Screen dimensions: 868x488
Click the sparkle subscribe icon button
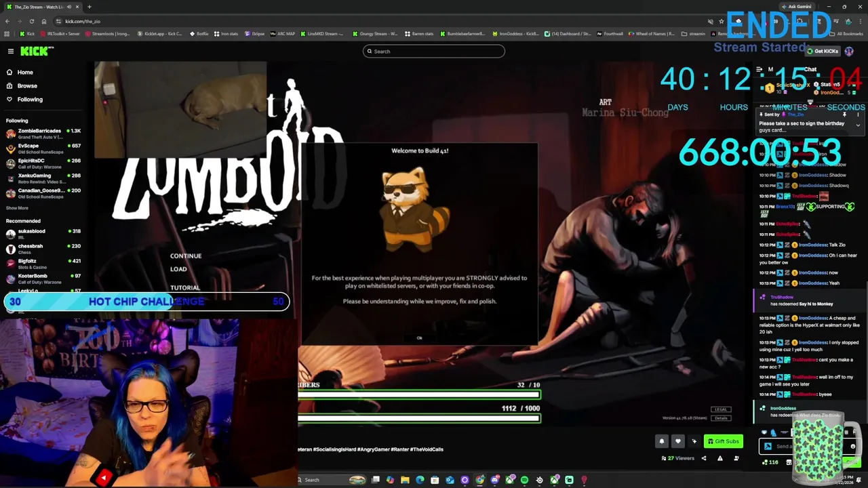pos(694,441)
